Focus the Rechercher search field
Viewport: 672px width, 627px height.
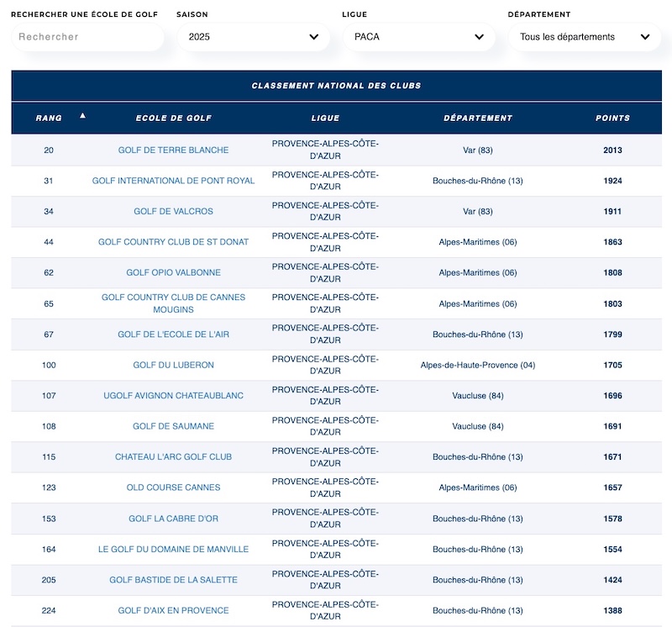point(87,37)
